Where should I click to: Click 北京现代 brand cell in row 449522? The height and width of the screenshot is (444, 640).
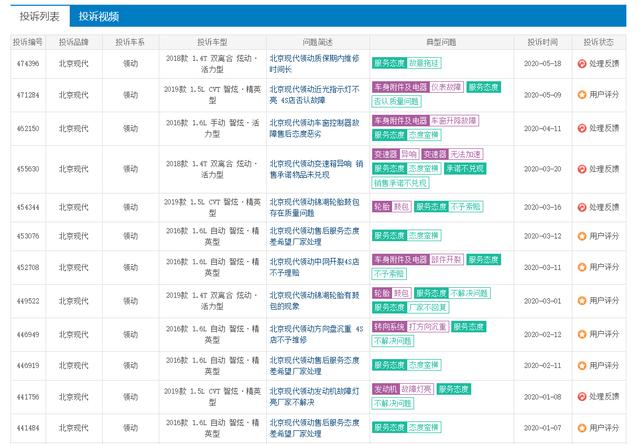(x=73, y=301)
